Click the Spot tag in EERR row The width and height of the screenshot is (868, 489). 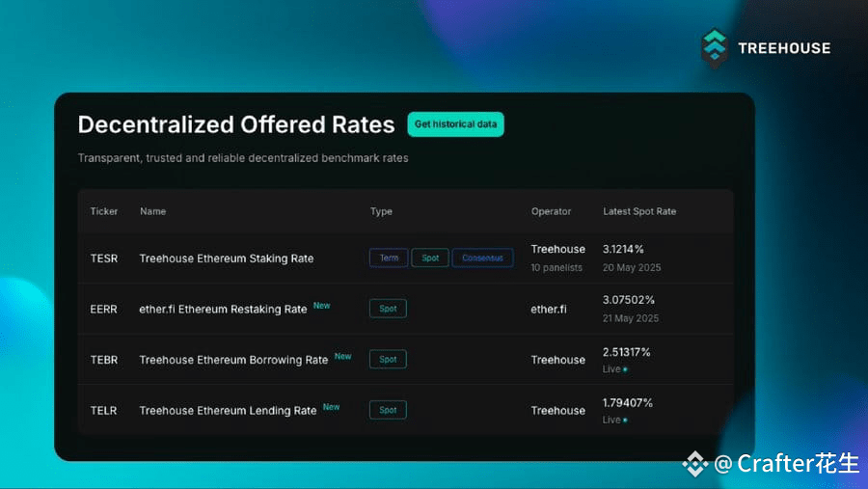click(x=388, y=309)
